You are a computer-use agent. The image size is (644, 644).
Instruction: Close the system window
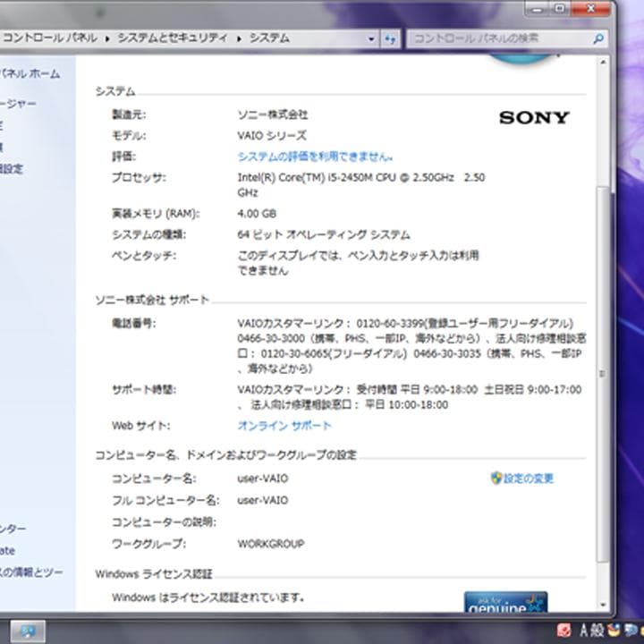click(x=590, y=9)
